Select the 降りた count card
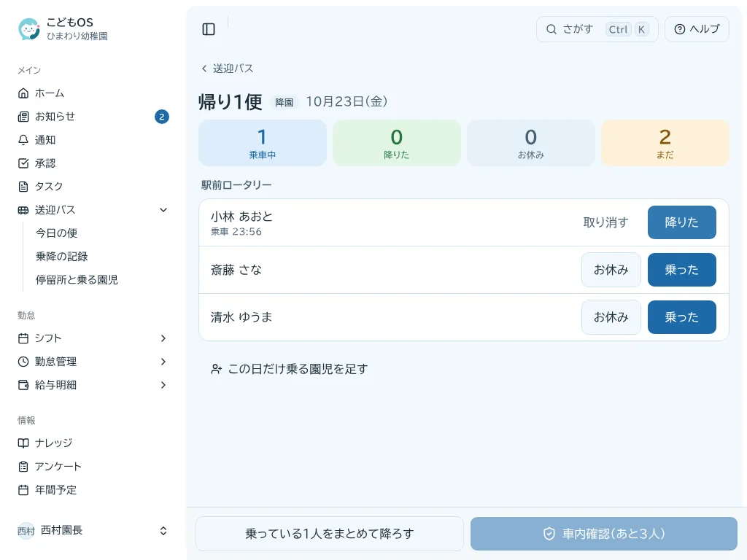This screenshot has height=560, width=747. tap(397, 143)
